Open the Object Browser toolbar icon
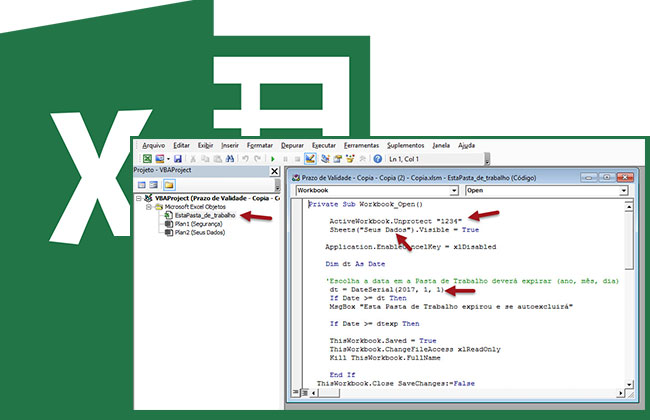Screen dimensions: 650x420 350,159
